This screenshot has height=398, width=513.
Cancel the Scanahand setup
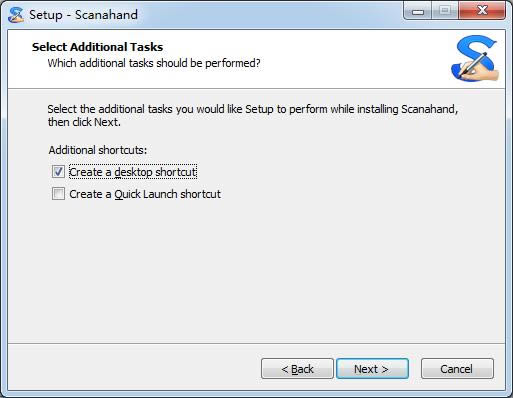pos(457,369)
